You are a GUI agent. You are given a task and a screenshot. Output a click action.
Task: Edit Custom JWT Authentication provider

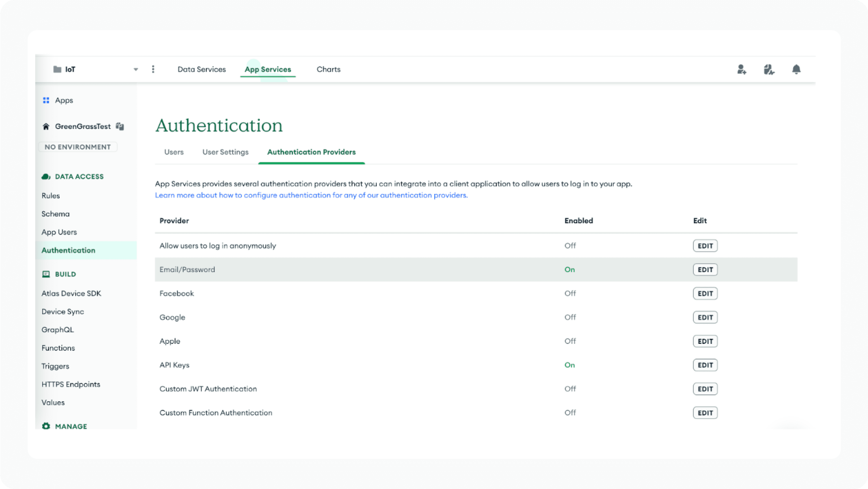[705, 389]
